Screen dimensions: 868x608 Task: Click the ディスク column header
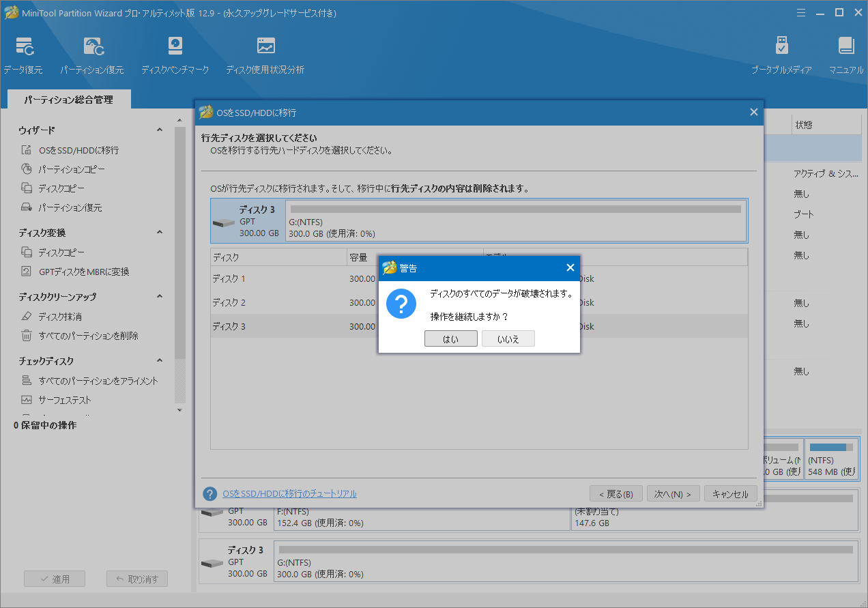(x=278, y=257)
